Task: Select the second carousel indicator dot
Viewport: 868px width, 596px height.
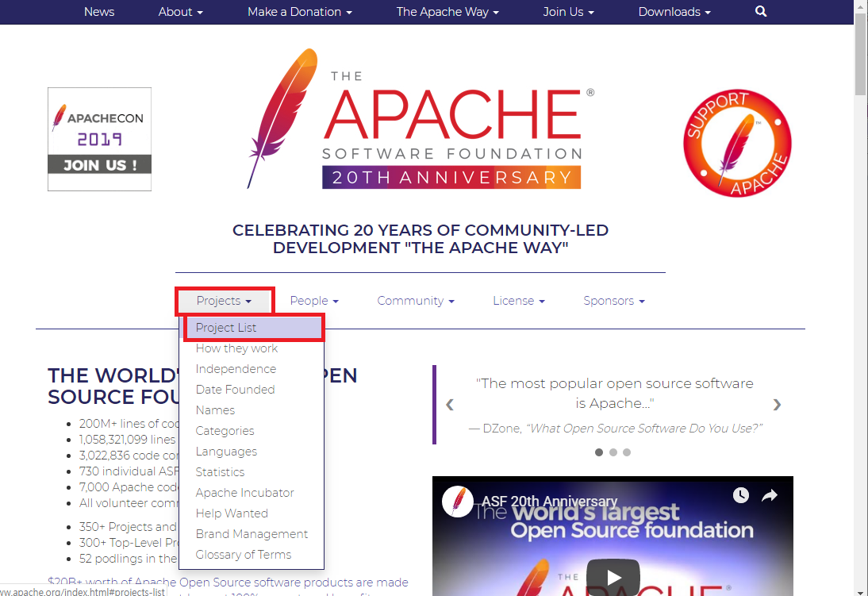Action: [x=613, y=452]
